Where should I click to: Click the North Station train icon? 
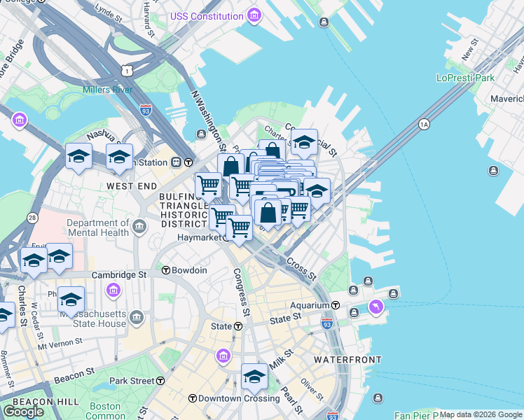tap(176, 162)
